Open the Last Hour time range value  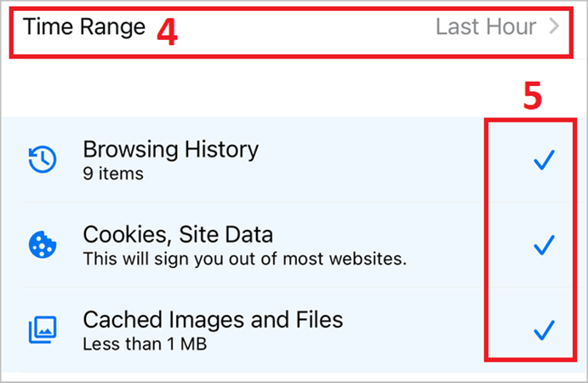tap(485, 27)
